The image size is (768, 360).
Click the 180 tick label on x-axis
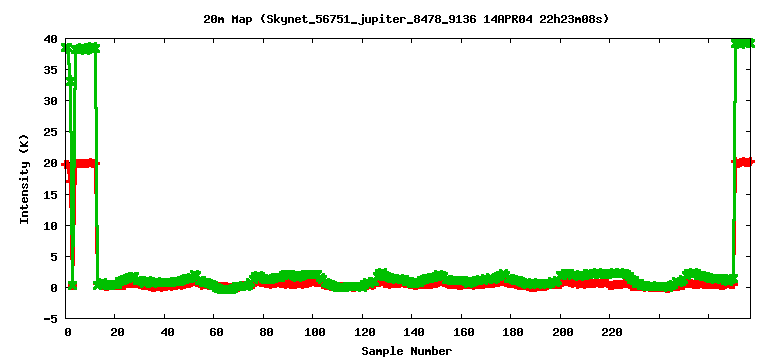(x=513, y=332)
